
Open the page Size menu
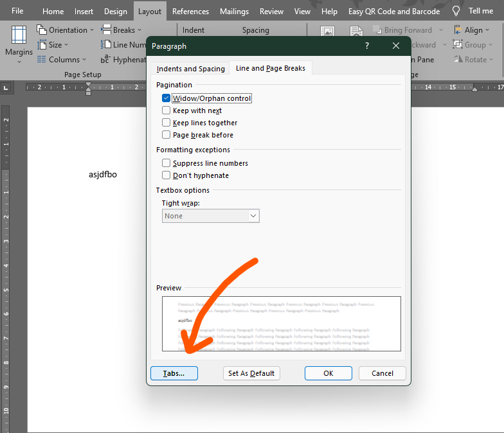point(53,45)
